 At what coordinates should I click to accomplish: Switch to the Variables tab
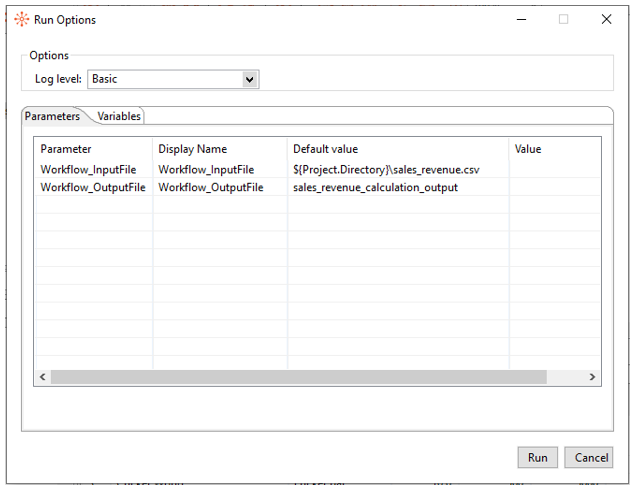pyautogui.click(x=119, y=116)
